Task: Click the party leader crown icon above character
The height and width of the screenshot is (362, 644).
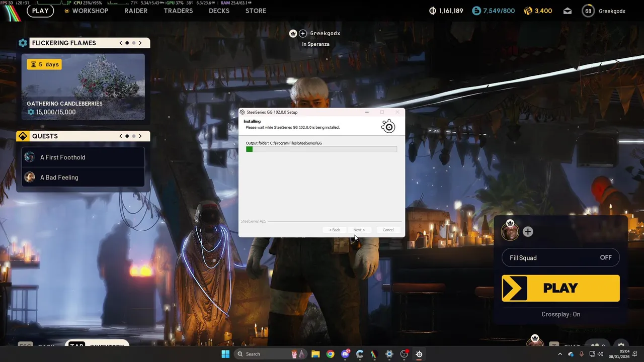Action: [293, 34]
